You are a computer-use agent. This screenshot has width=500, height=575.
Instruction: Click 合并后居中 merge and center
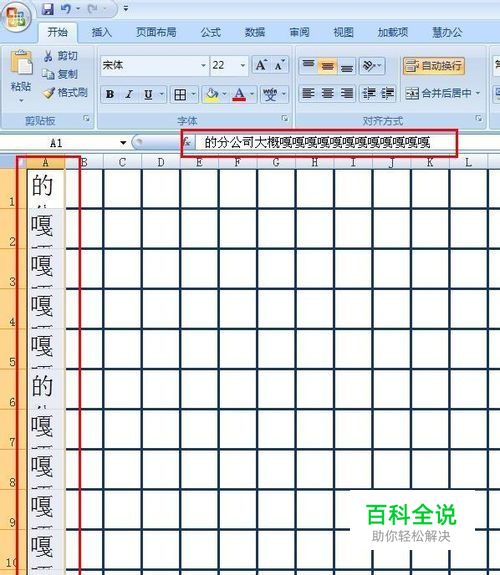point(438,94)
